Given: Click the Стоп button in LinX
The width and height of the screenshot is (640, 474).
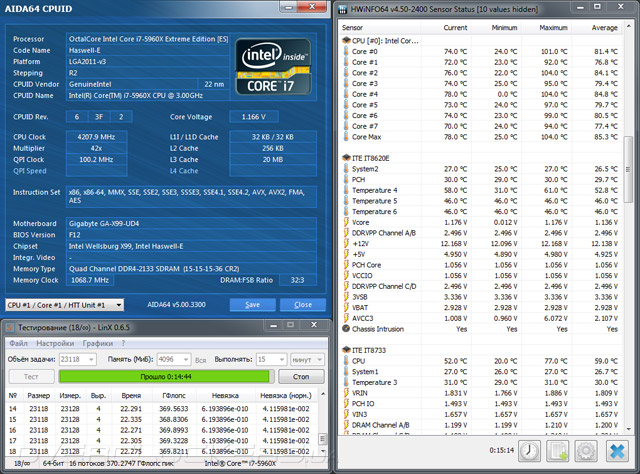Looking at the screenshot, I should tap(301, 376).
